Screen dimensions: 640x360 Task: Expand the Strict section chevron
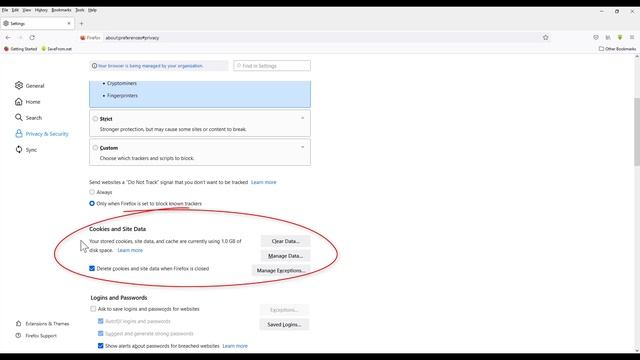click(302, 118)
